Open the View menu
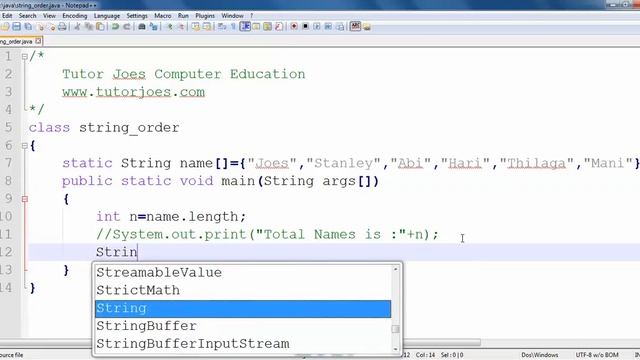 [49, 16]
